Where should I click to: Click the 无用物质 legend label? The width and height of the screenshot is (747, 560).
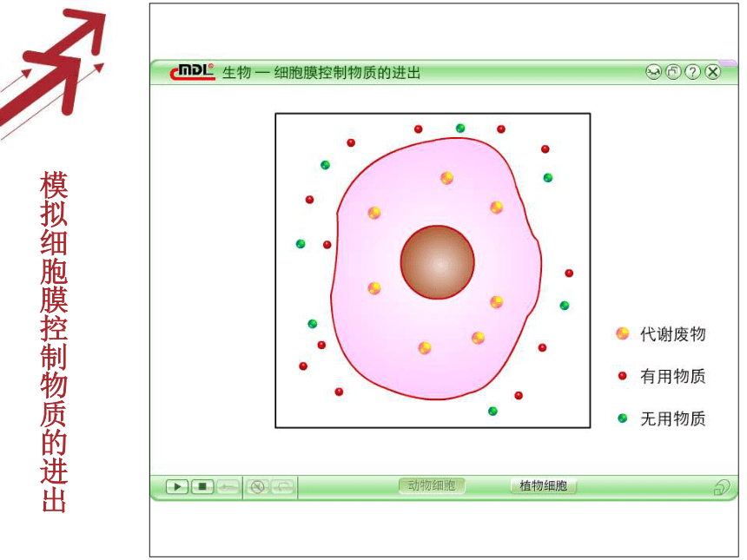[x=672, y=418]
